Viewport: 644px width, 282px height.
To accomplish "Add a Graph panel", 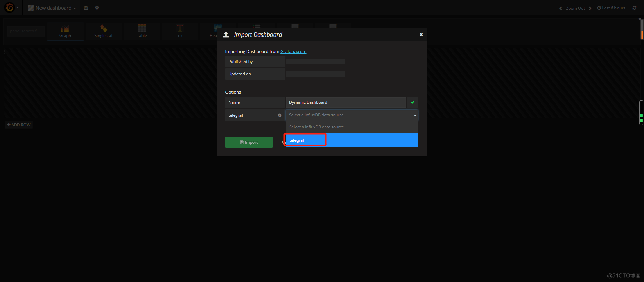I will coord(65,31).
